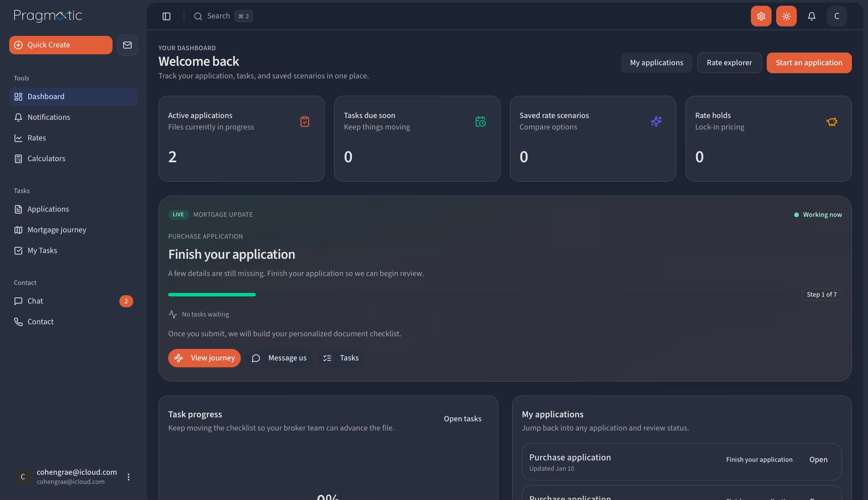Collapse the sidebar with the panel toggle
Viewport: 868px width, 500px height.
(x=166, y=16)
